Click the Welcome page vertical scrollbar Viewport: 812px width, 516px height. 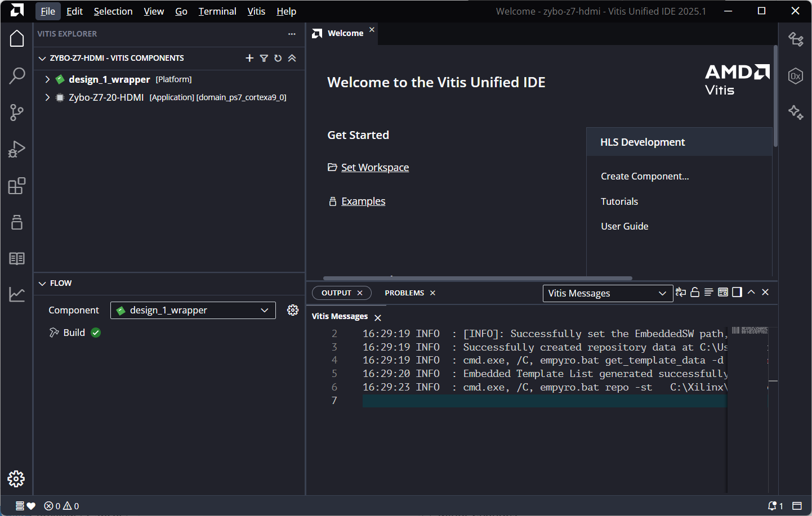pos(775,96)
